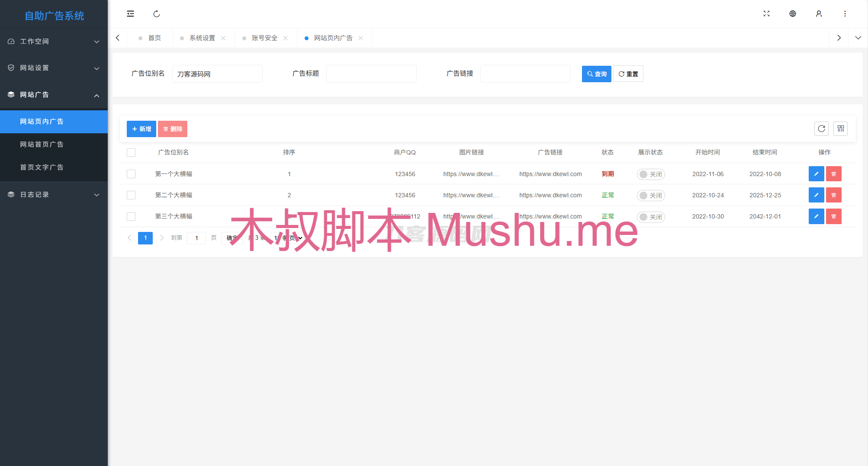Open the user account icon
Image resolution: width=868 pixels, height=466 pixels.
(819, 13)
